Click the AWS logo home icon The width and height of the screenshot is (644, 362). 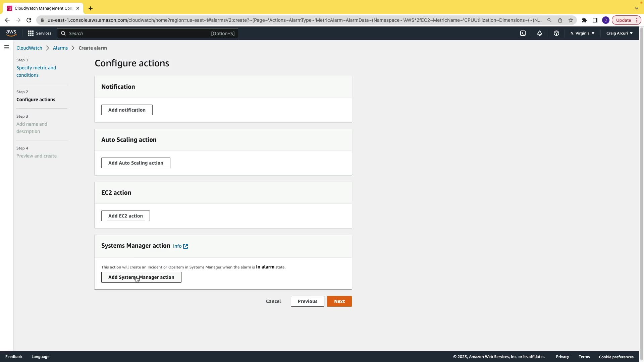[11, 33]
